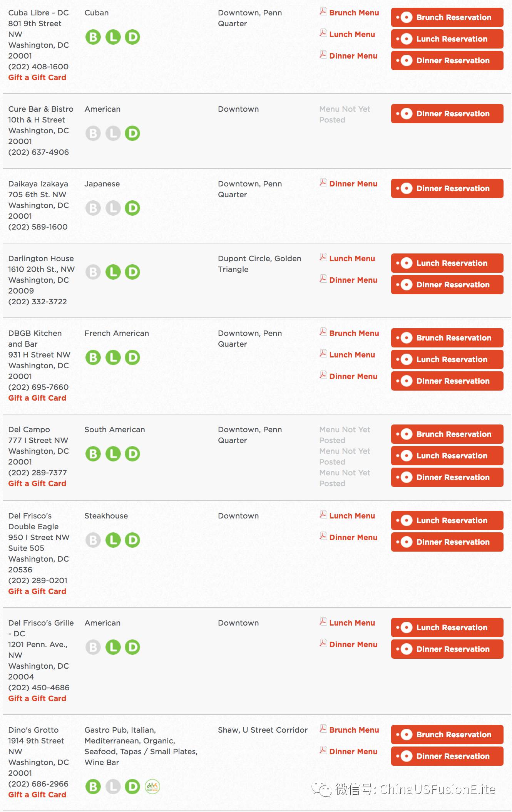Click PDF icon beside Daikaya Dinner Menu
The width and height of the screenshot is (512, 812).
[323, 183]
